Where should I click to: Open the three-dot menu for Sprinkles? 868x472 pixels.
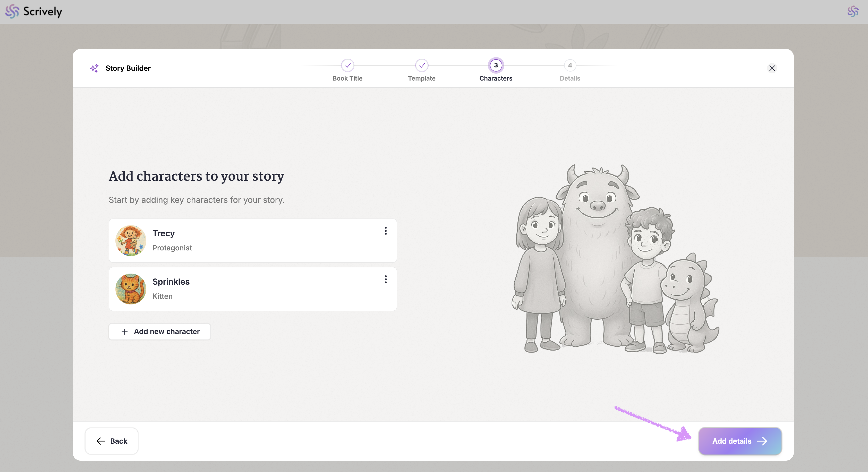click(386, 279)
